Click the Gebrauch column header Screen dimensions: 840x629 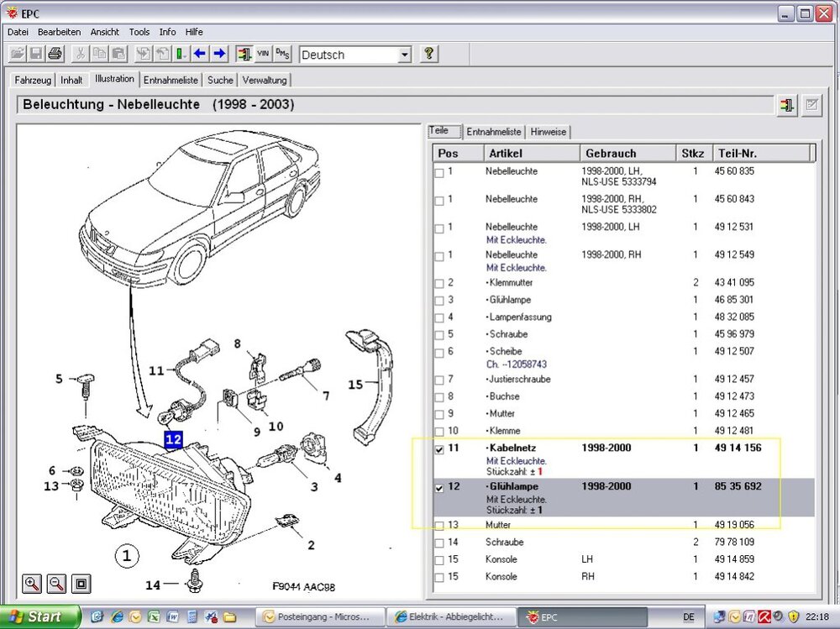click(627, 153)
